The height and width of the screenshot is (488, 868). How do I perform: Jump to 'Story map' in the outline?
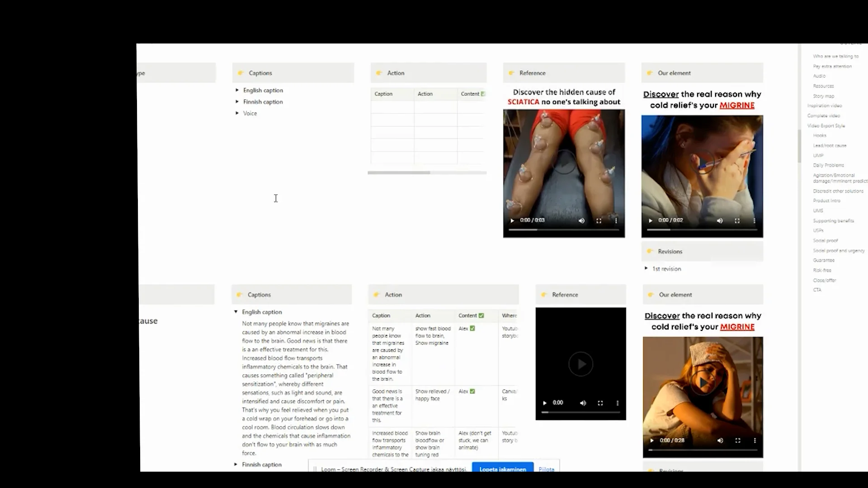[x=824, y=96]
